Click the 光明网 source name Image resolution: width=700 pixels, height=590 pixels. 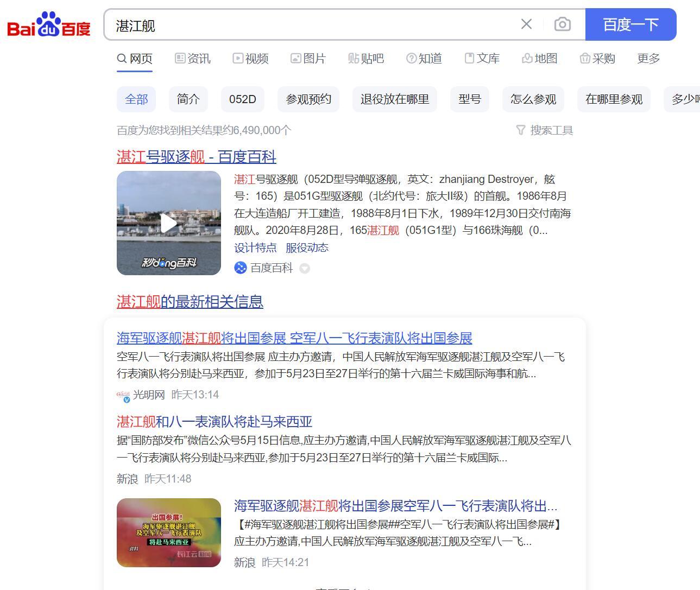pyautogui.click(x=149, y=395)
